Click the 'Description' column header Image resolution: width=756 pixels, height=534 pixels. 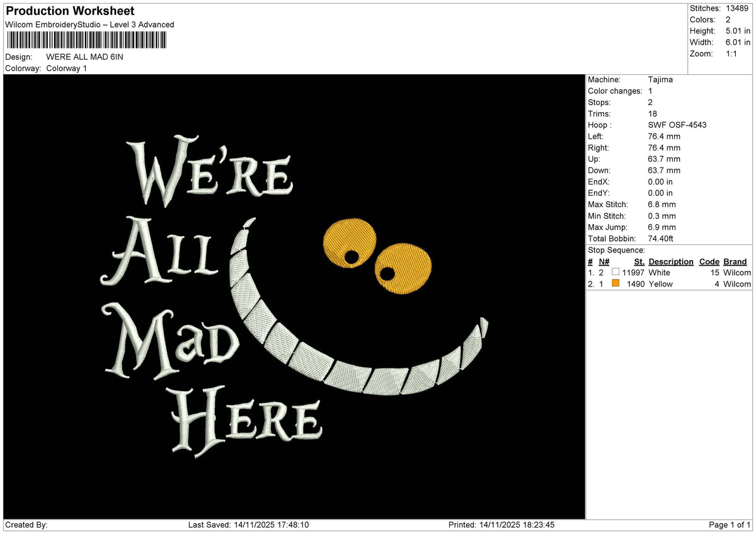pos(671,261)
